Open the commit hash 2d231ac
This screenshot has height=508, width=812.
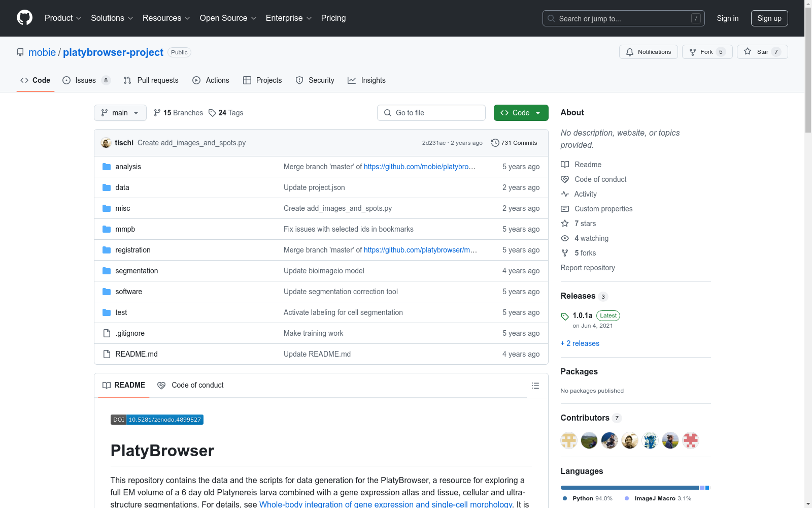click(434, 143)
